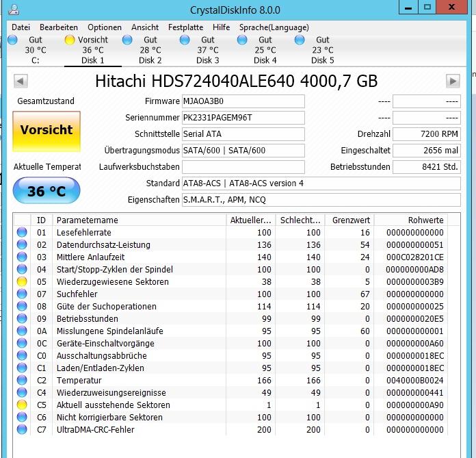This screenshot has width=476, height=458.
Task: Select the Disk 4 blue status indicator
Action: click(x=242, y=40)
